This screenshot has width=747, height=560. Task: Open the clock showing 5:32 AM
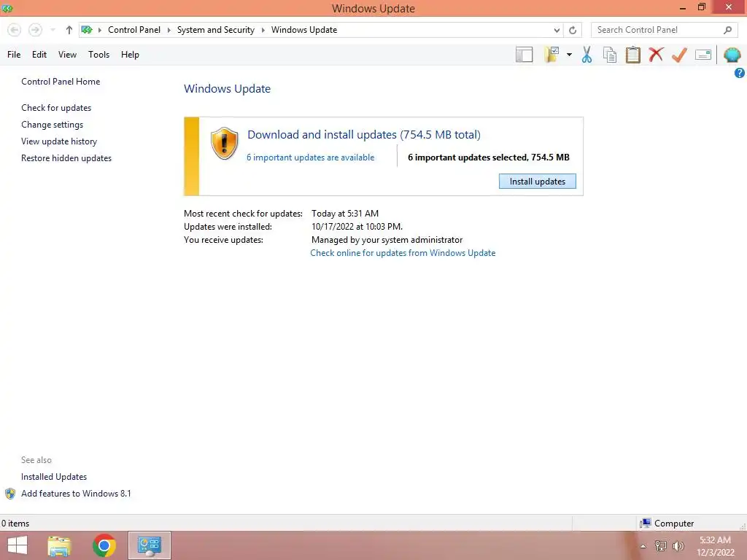click(715, 546)
